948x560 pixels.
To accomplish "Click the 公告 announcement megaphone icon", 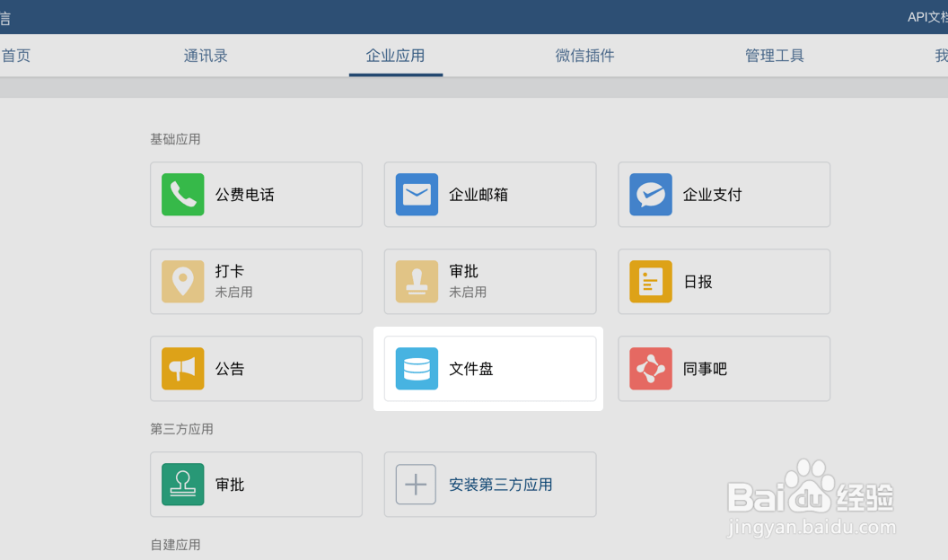I will click(182, 368).
